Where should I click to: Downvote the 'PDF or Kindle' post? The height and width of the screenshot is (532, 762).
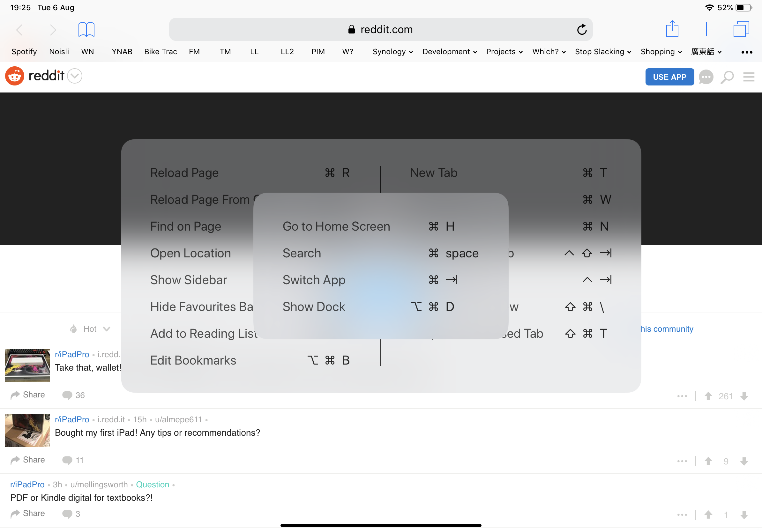point(744,515)
